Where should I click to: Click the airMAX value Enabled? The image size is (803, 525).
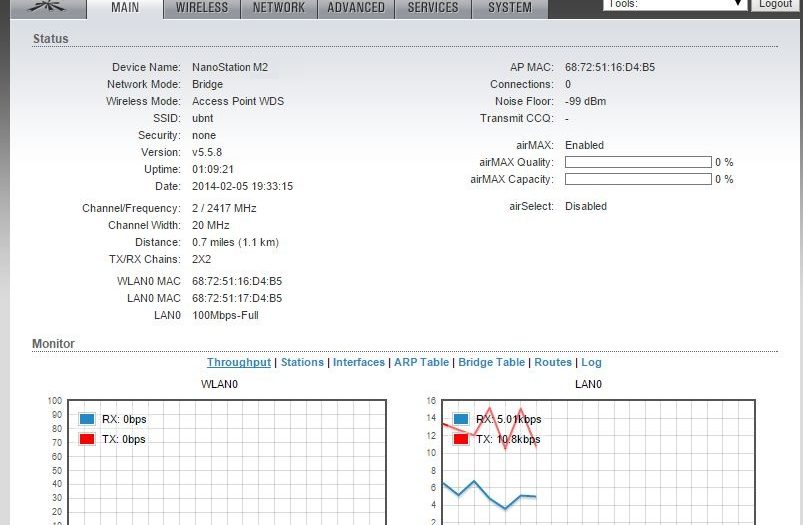pos(584,145)
